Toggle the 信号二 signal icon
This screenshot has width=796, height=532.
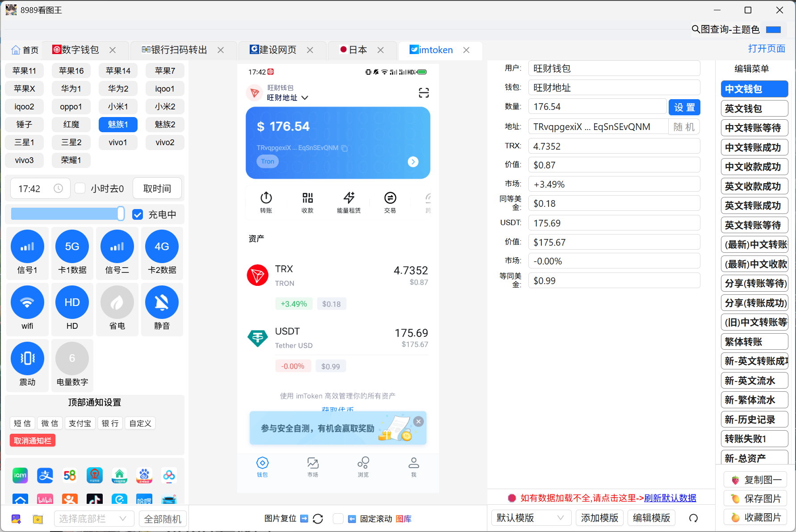(117, 246)
